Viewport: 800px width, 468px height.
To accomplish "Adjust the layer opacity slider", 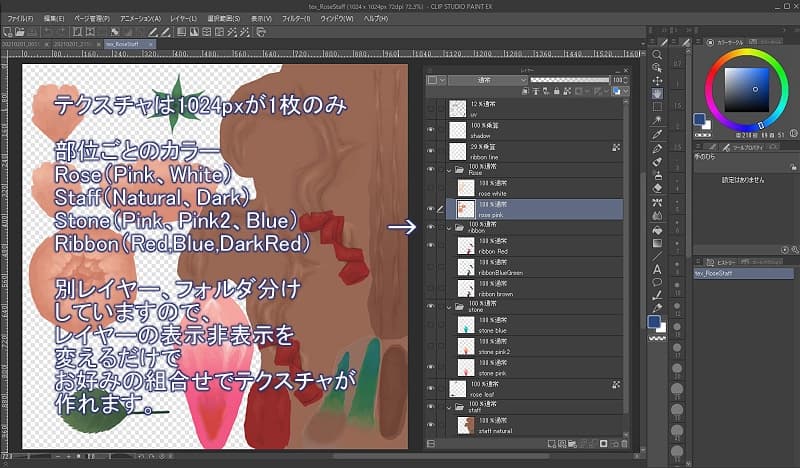I will [x=570, y=80].
